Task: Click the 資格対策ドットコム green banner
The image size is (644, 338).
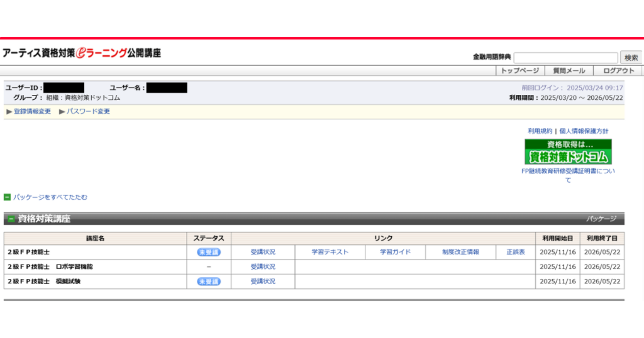Action: (568, 152)
